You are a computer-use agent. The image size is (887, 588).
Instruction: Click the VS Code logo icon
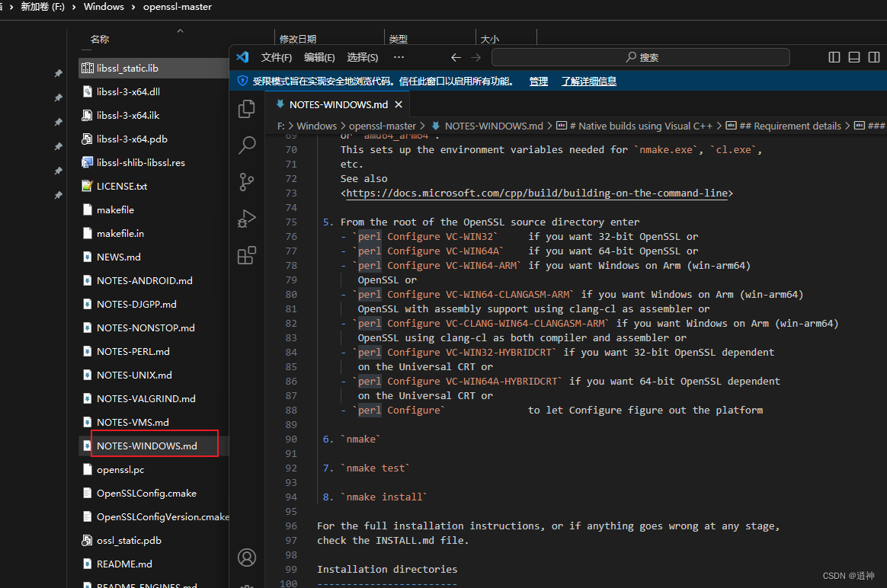[x=242, y=57]
